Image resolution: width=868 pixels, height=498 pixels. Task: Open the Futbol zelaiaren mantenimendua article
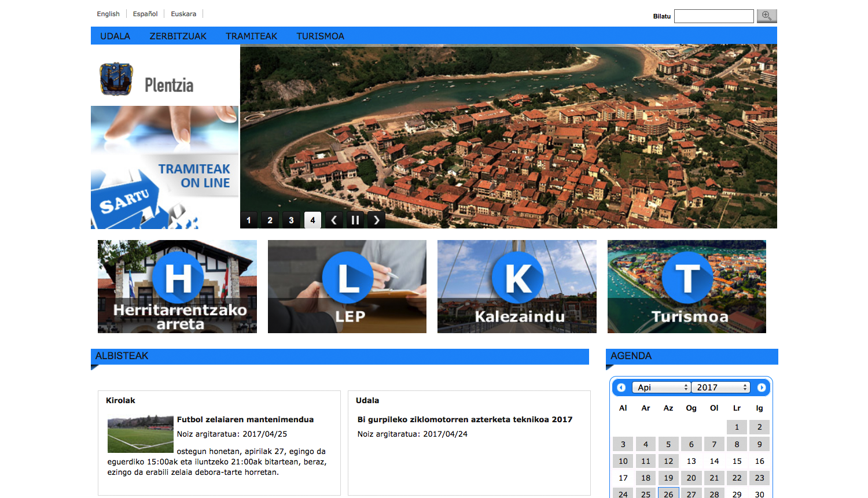click(245, 419)
